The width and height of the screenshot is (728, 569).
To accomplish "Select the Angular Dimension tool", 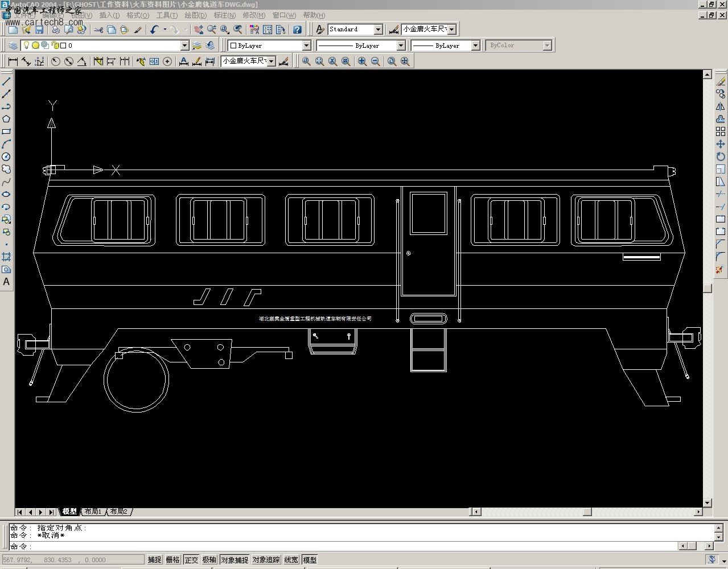I will (82, 61).
